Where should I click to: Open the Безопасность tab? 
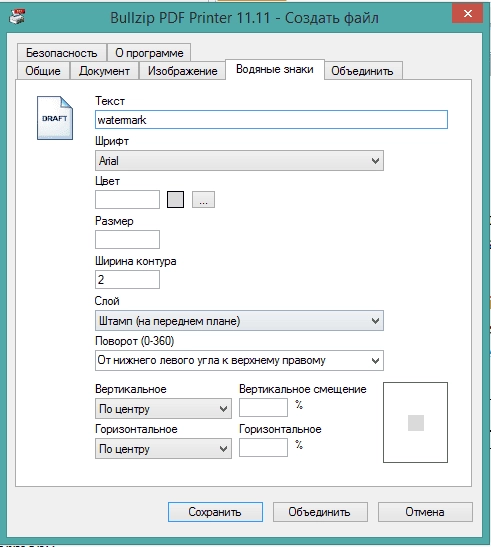click(x=61, y=53)
